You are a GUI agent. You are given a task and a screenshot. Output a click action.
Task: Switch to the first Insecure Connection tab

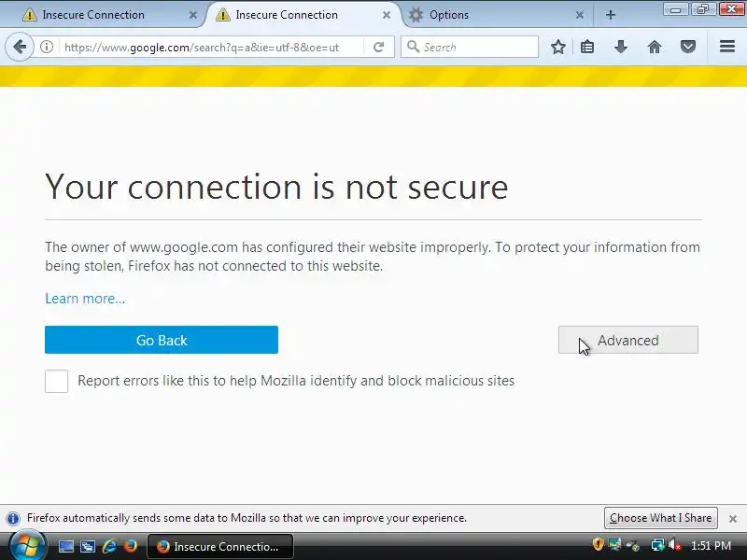pyautogui.click(x=103, y=15)
